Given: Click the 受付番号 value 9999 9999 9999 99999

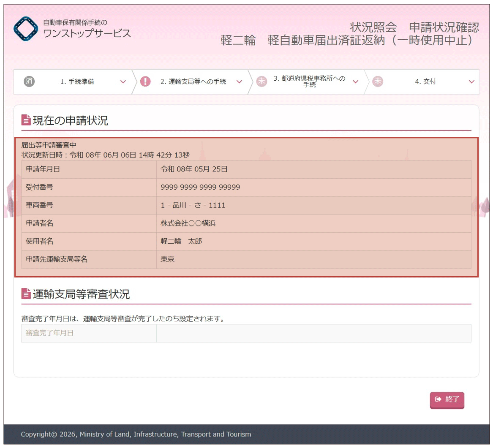Looking at the screenshot, I should [200, 187].
